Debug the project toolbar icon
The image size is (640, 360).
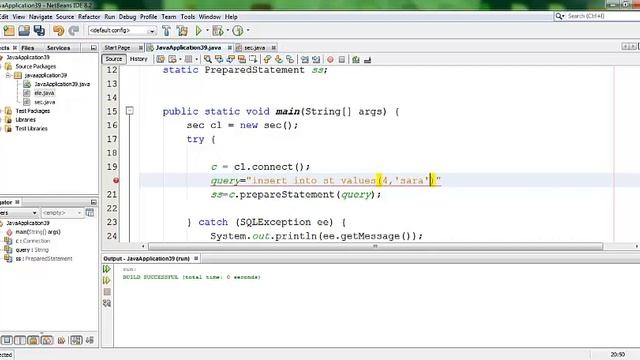click(x=218, y=31)
